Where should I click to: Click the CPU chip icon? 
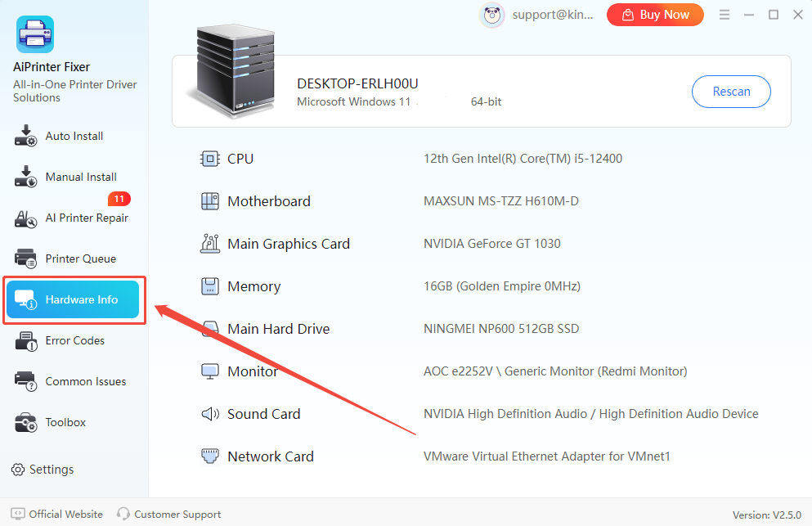[210, 159]
